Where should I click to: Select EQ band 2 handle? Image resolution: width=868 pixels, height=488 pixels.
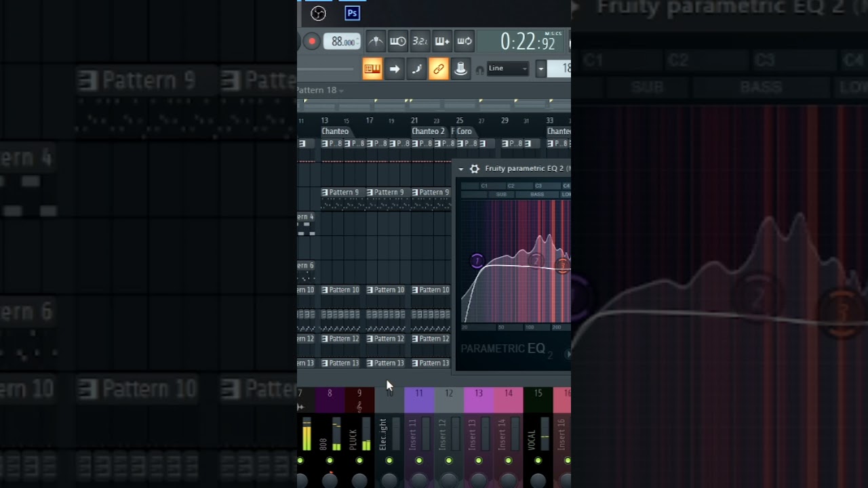pos(536,260)
